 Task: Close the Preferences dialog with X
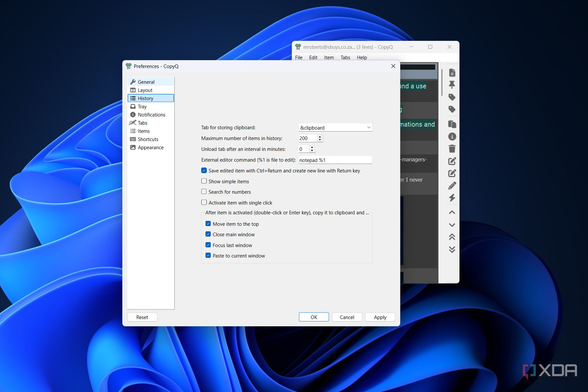click(393, 66)
